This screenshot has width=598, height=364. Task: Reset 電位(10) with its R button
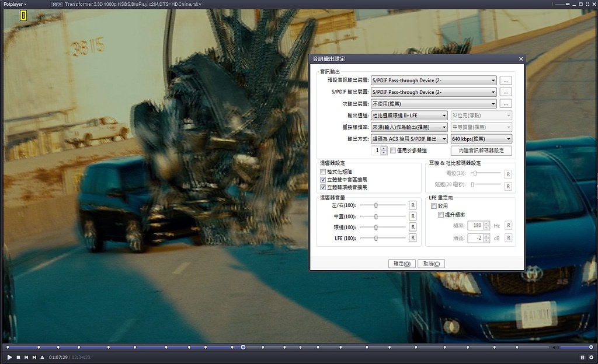pyautogui.click(x=508, y=174)
